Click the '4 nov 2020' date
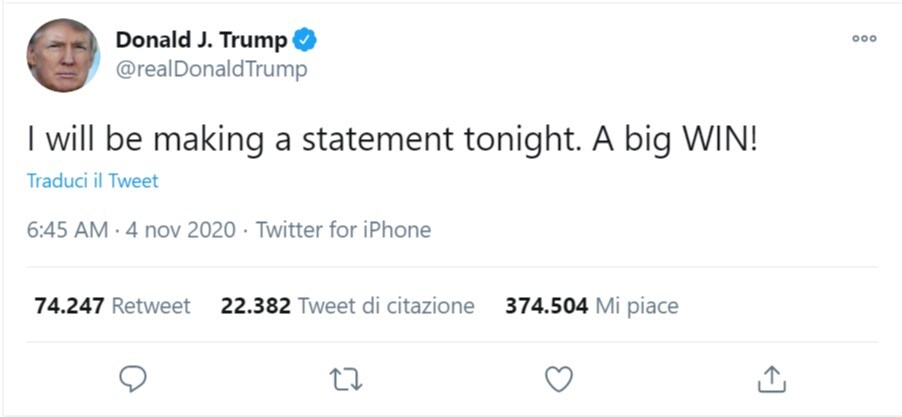 tap(181, 230)
